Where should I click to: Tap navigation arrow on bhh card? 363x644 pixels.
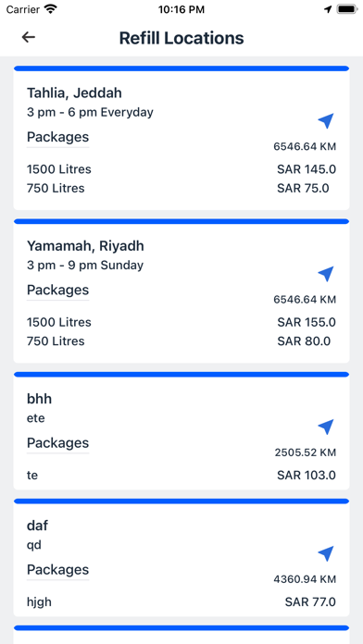(326, 427)
